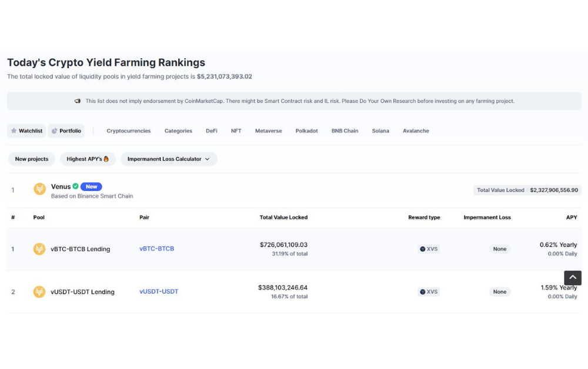Click the Highest APY's filter button
The image size is (588, 369).
pos(88,159)
